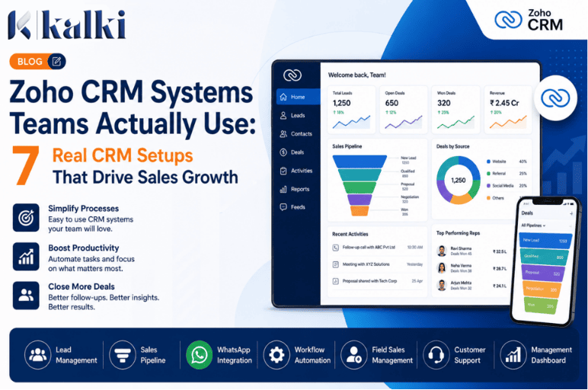Click the Sales Pipeline funnel icon
The height and width of the screenshot is (390, 588).
pyautogui.click(x=123, y=355)
